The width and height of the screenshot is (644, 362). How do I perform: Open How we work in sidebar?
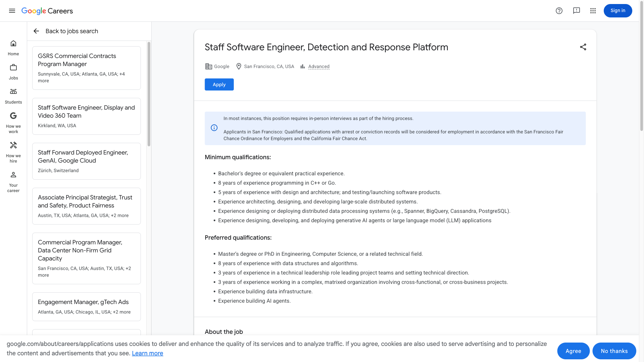[13, 123]
